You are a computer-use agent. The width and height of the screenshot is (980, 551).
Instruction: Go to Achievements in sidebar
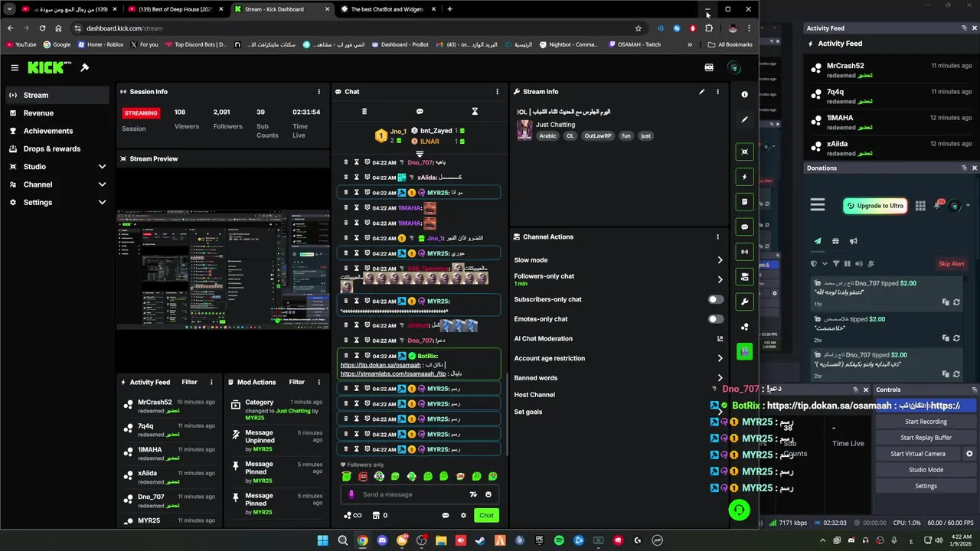pos(59,131)
